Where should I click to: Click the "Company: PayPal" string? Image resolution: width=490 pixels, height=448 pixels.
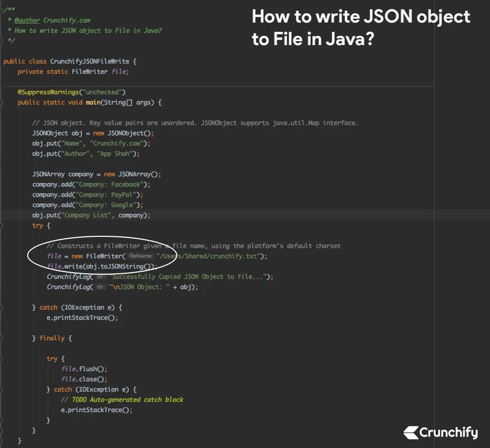(106, 195)
